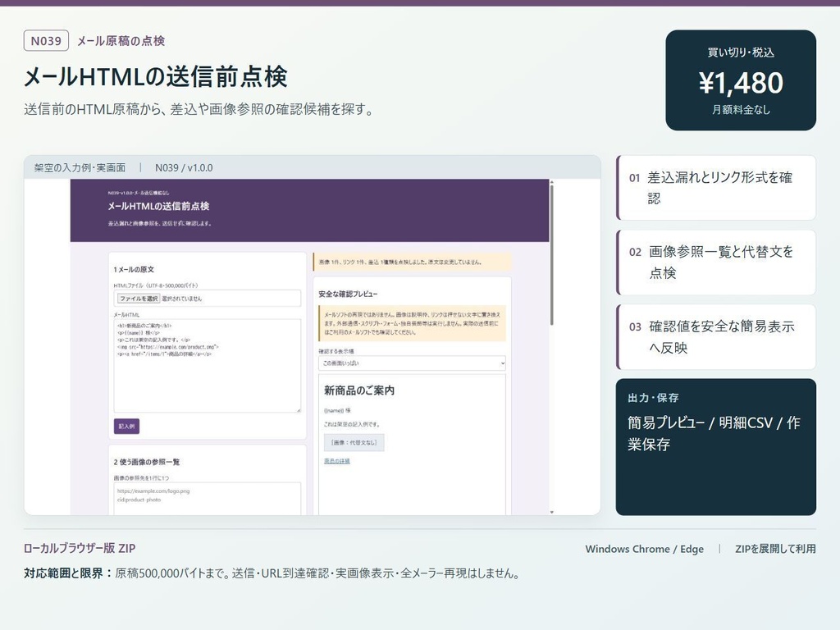840x630 pixels.
Task: Select feature 02 画像参照一覧と代替文を点検
Action: tap(716, 262)
